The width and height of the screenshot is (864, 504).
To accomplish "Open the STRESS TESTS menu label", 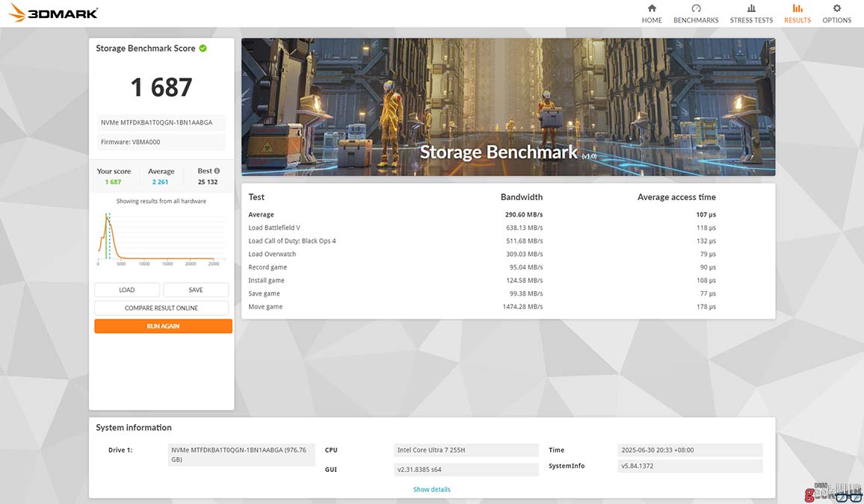I will pos(751,20).
